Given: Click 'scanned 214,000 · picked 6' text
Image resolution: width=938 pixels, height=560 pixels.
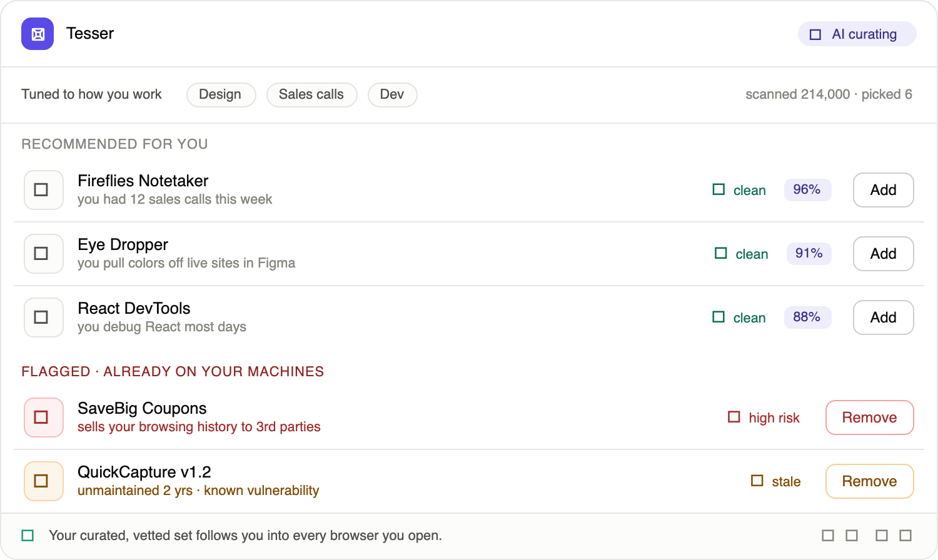Looking at the screenshot, I should [829, 94].
